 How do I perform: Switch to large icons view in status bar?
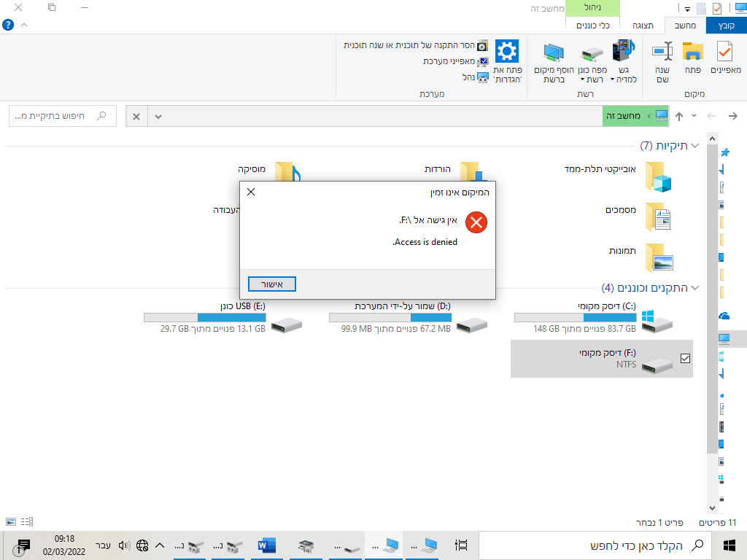11,522
